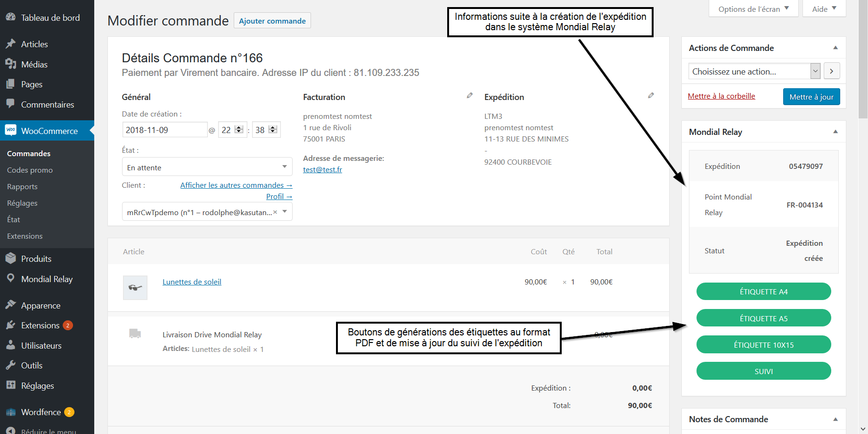
Task: Click the Produits box icon in sidebar
Action: coord(10,259)
